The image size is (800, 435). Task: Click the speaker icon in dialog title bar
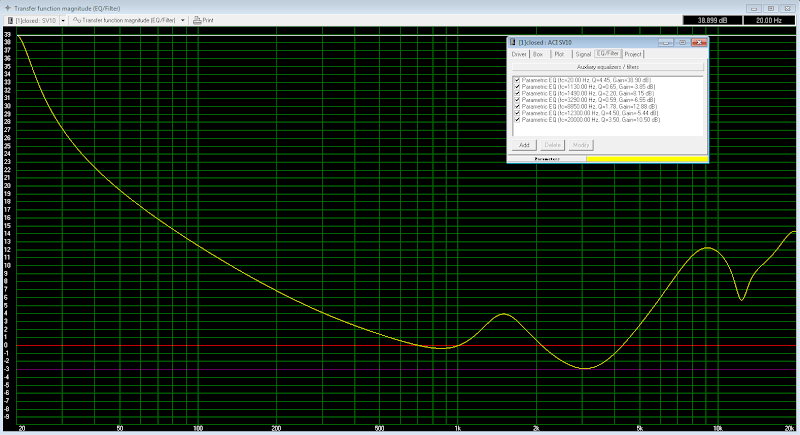(x=513, y=43)
